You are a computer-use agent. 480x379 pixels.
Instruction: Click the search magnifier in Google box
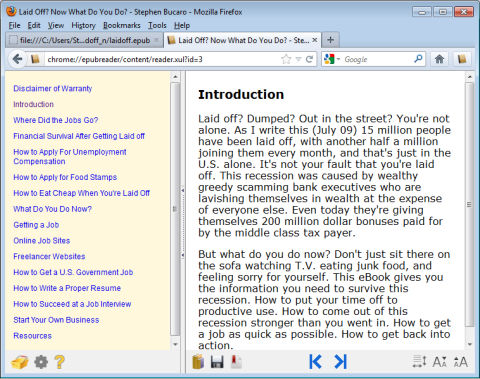click(418, 59)
